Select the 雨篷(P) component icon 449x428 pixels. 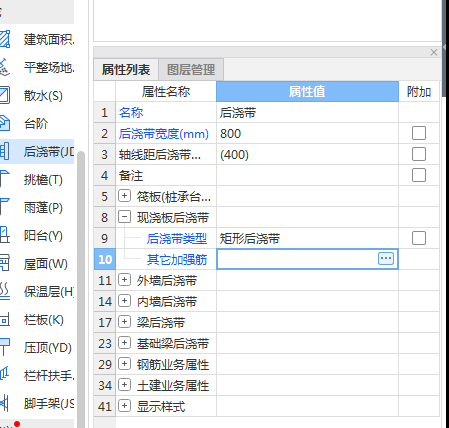(5, 207)
